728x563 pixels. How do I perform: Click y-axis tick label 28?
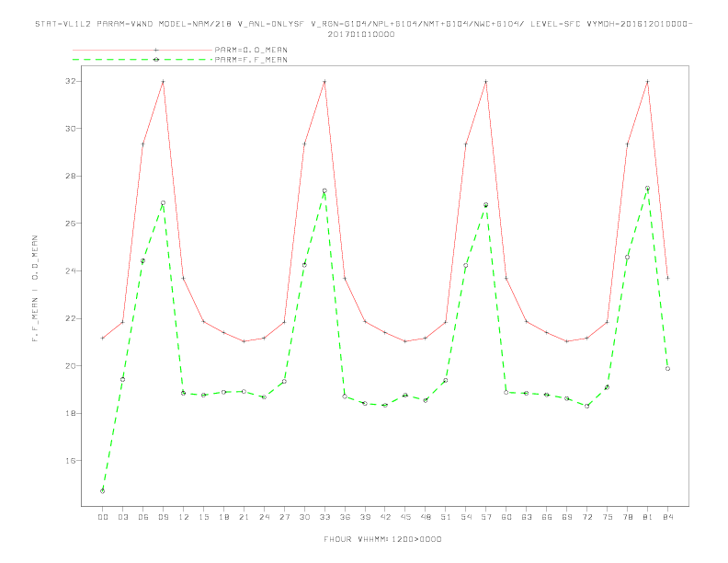coord(70,176)
